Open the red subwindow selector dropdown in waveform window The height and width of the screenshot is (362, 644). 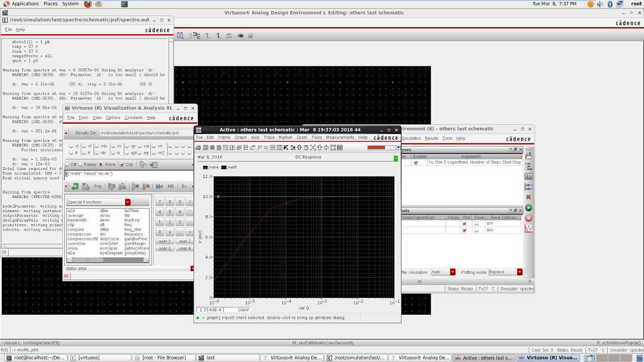pos(398,147)
